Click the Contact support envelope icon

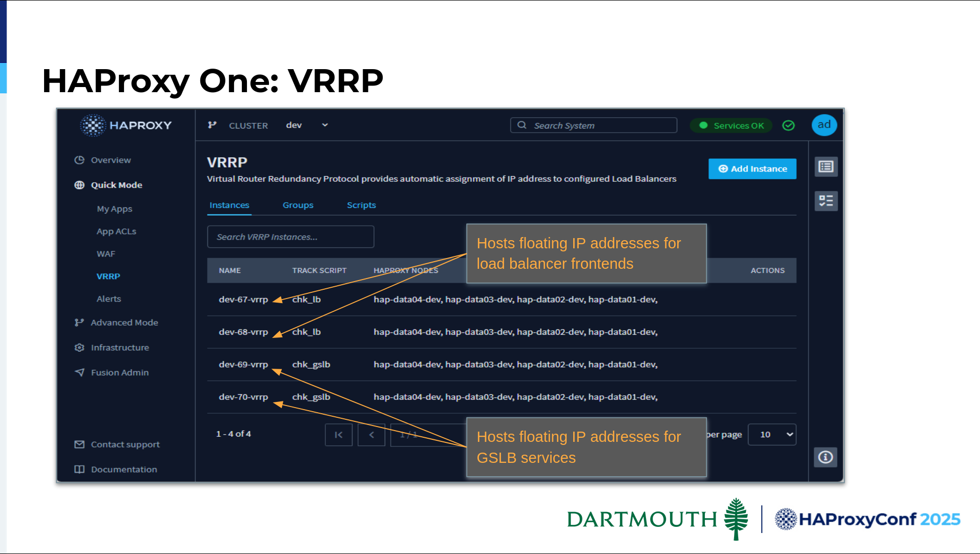coord(79,444)
